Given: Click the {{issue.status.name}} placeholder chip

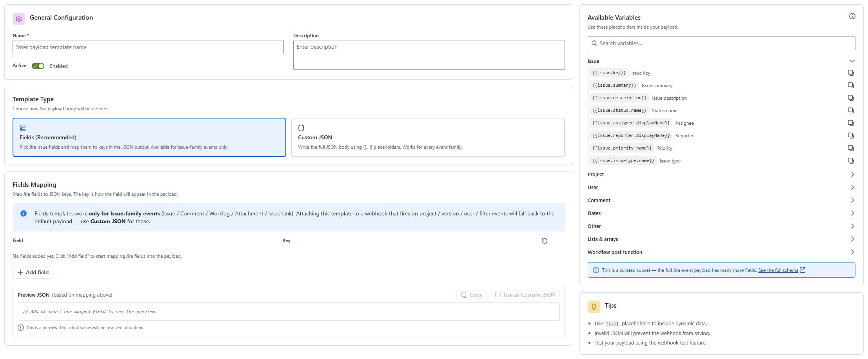Looking at the screenshot, I should click(x=619, y=111).
